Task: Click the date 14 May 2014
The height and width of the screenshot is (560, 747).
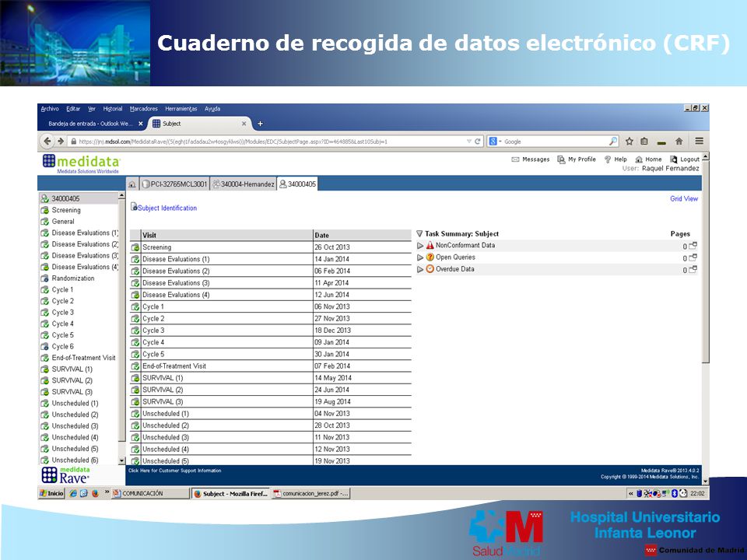Action: (x=332, y=378)
